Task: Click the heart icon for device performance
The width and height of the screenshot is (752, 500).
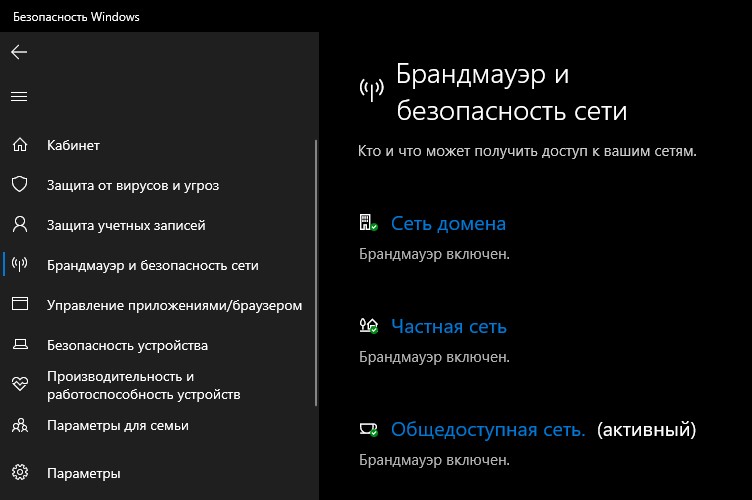Action: 20,384
